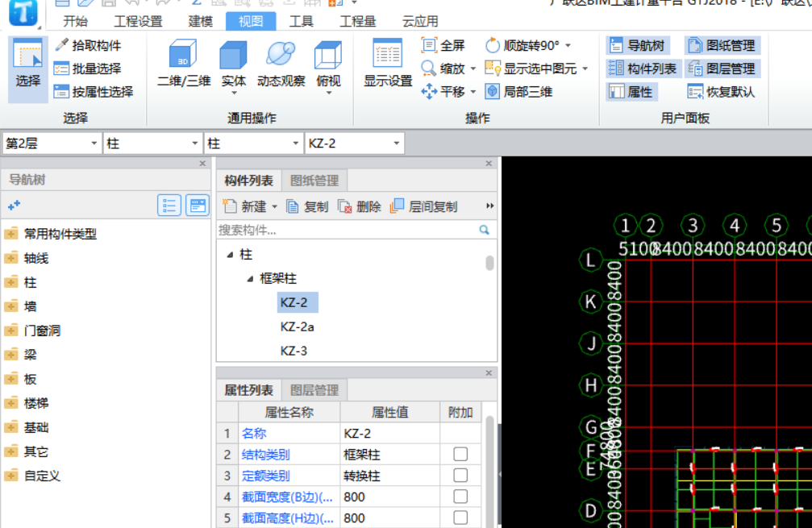
Task: Click 恢复默认 to reset panels
Action: (721, 92)
